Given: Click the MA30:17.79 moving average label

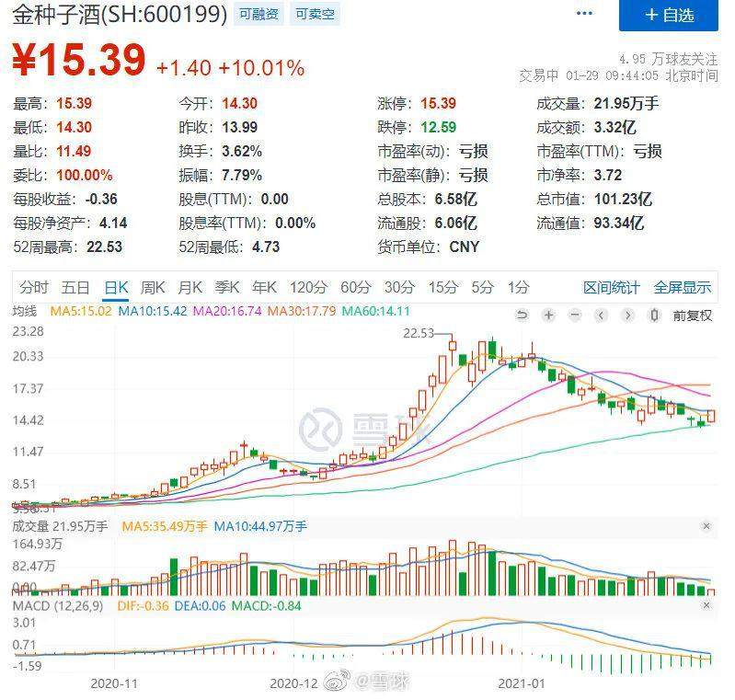Looking at the screenshot, I should click(302, 311).
